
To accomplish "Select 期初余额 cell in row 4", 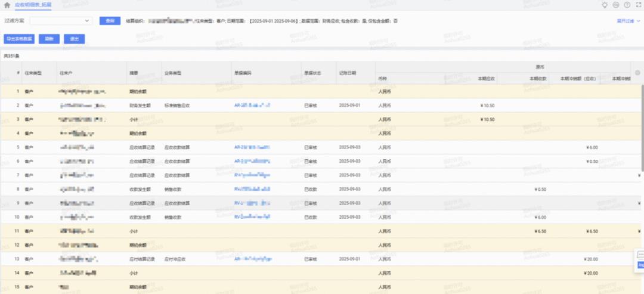I will [x=138, y=134].
